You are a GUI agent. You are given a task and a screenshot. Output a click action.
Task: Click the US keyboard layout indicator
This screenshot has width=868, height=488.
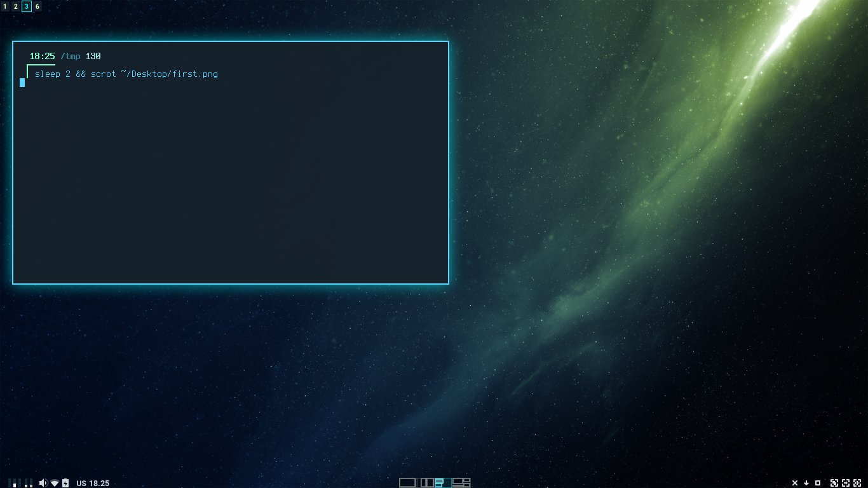click(81, 484)
